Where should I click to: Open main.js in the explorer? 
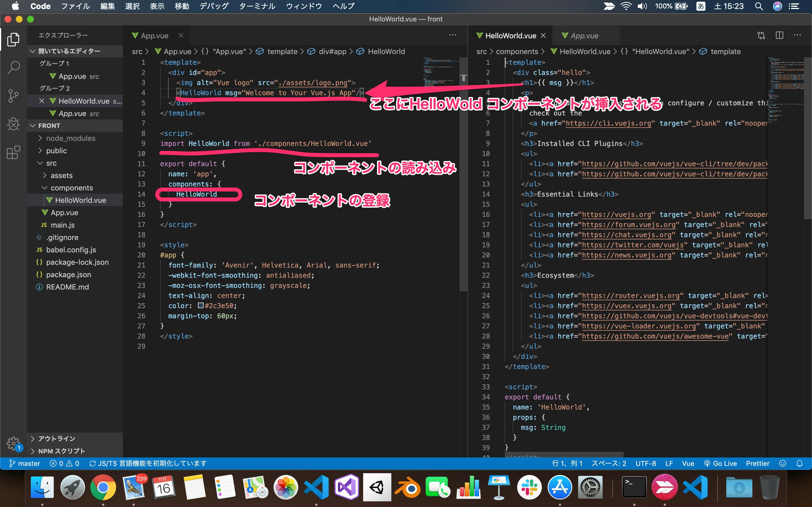pyautogui.click(x=62, y=225)
